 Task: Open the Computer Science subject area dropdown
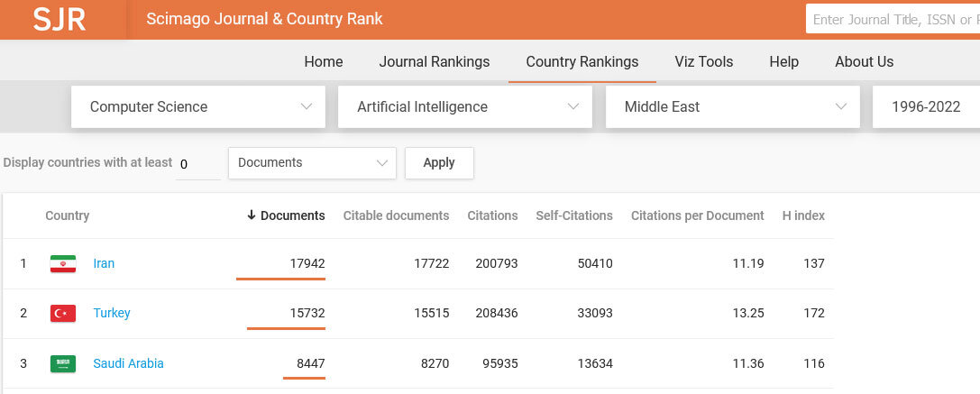coord(198,107)
